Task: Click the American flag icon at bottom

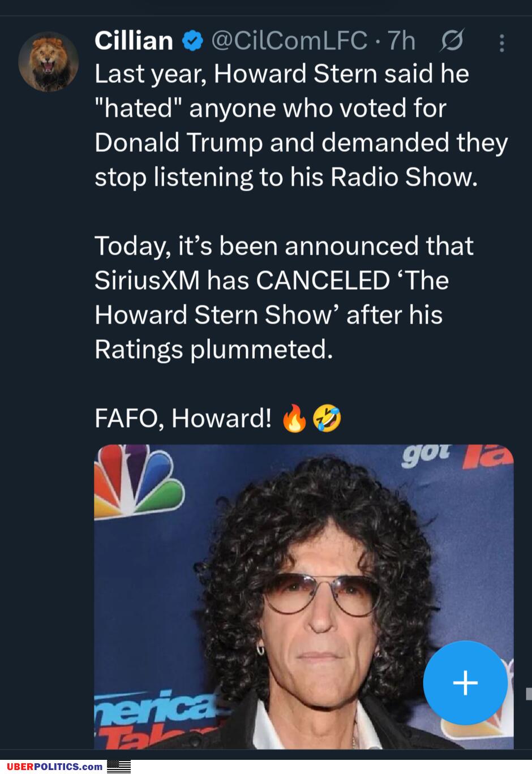Action: [x=119, y=767]
